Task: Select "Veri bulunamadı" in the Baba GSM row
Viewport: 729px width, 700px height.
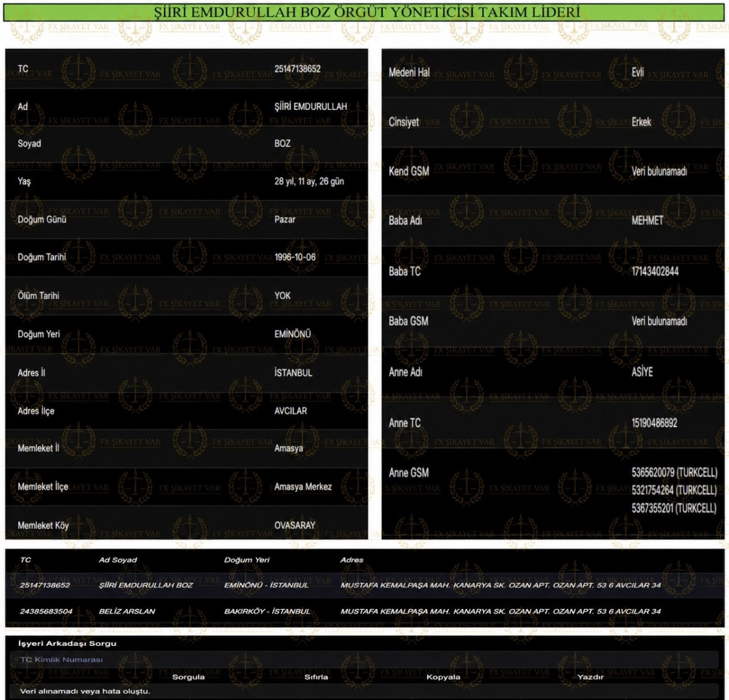Action: coord(659,321)
